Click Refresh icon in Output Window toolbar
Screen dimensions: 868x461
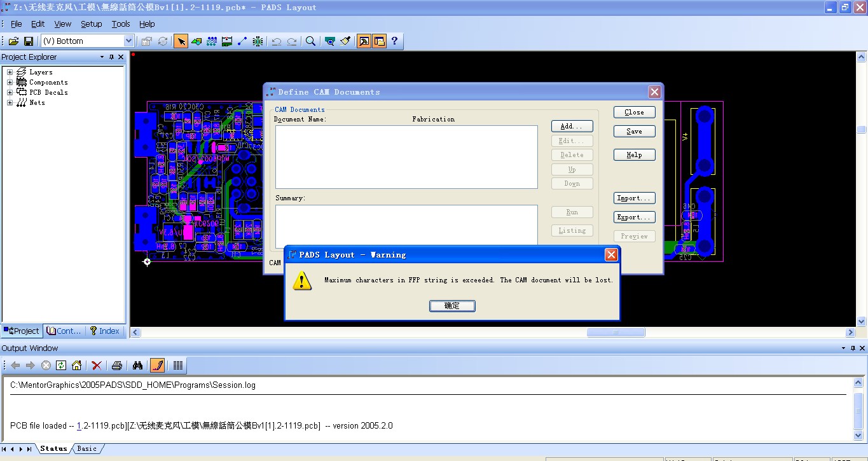61,365
